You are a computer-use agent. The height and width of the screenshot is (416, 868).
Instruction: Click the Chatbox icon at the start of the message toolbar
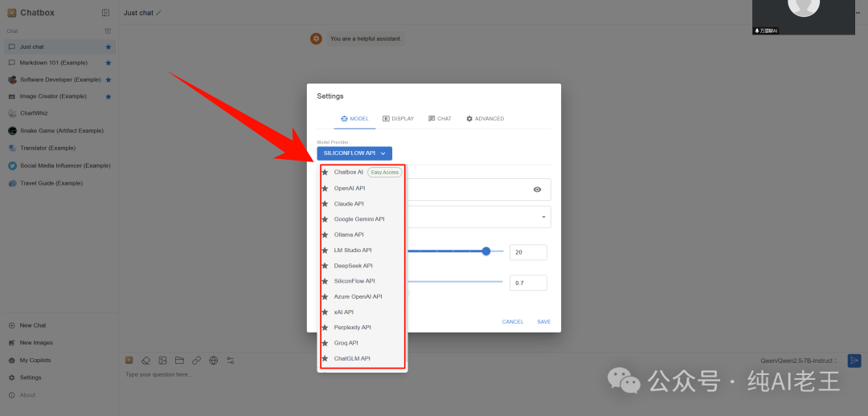point(129,361)
